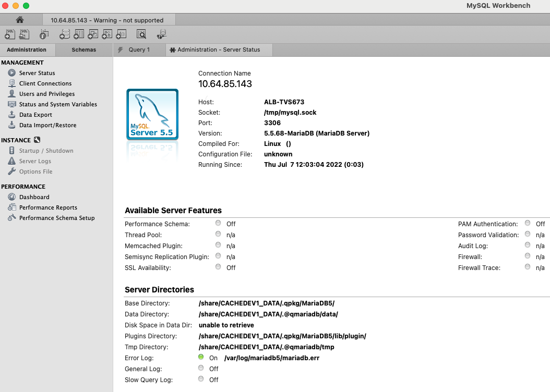Screen dimensions: 550x392
Task: Create a new table toolbar icon
Action: (x=79, y=34)
